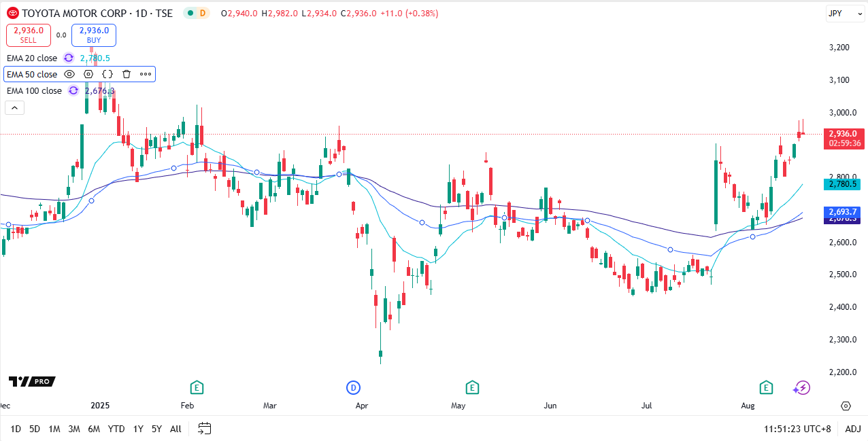Screen dimensions: 868x441
Task: Set range to YTD
Action: point(116,429)
